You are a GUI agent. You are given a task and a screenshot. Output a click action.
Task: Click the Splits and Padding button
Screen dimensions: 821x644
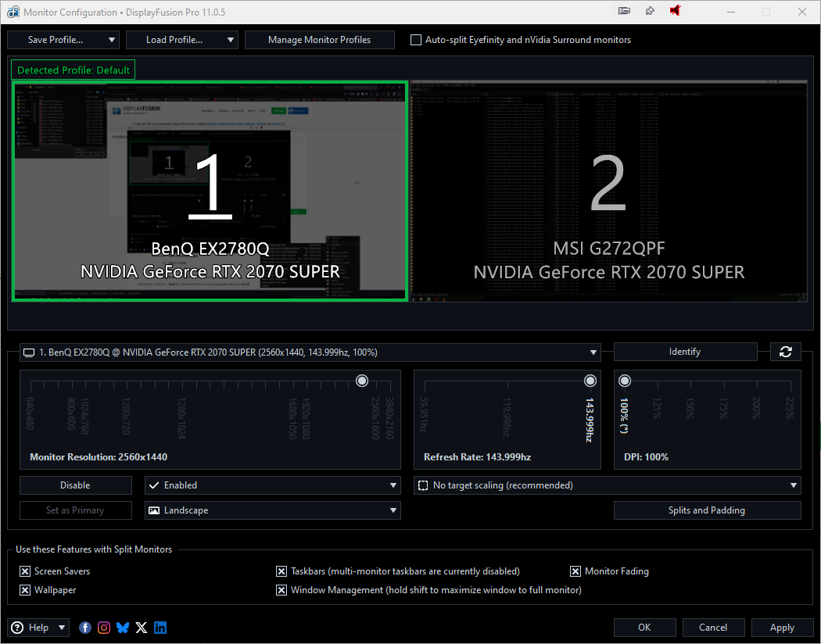coord(707,510)
